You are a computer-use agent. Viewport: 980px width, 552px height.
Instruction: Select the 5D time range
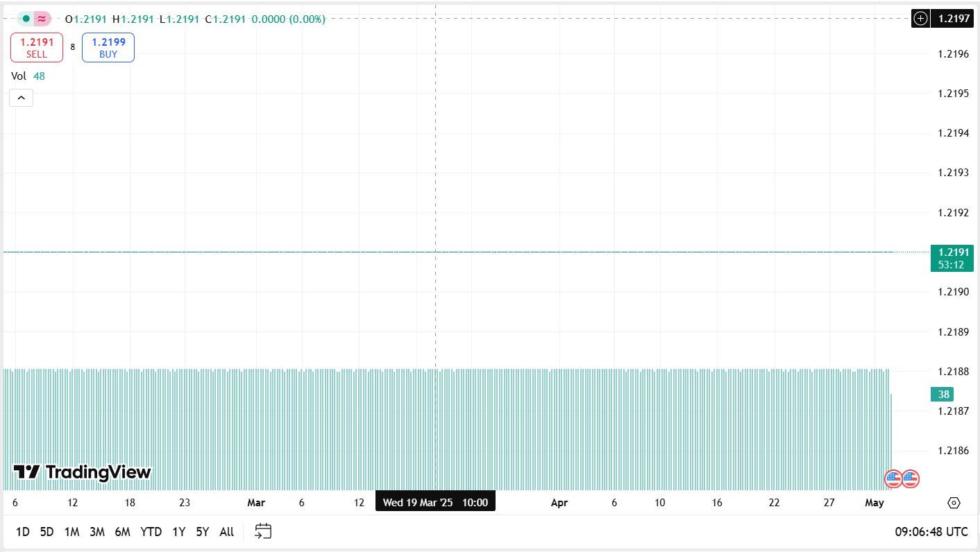pyautogui.click(x=47, y=532)
